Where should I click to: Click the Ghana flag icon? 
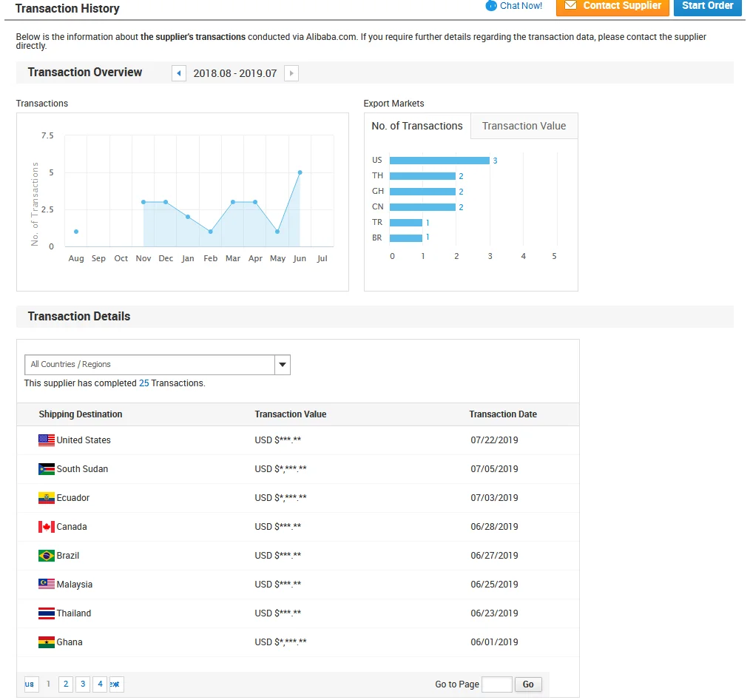tap(47, 642)
